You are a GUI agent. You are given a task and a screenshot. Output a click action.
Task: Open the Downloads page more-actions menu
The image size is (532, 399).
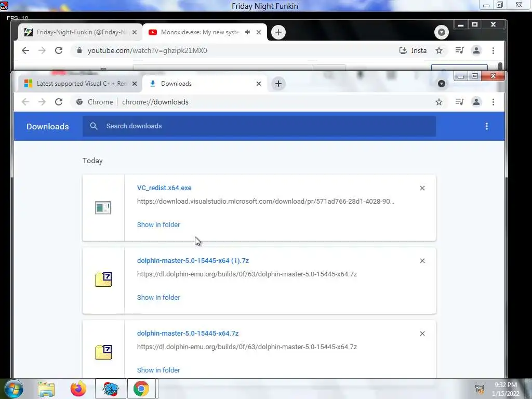486,126
